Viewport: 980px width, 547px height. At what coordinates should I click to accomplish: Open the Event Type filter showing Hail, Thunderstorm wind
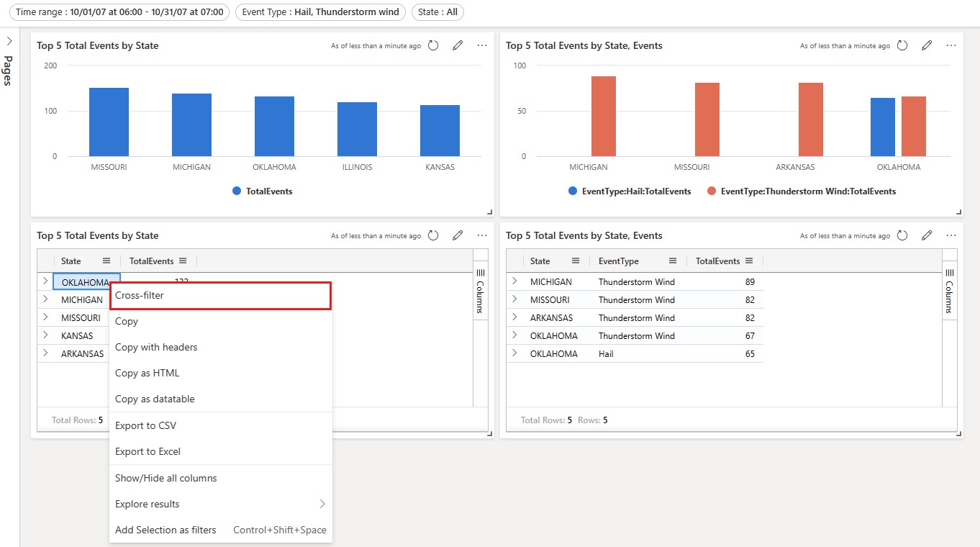pyautogui.click(x=319, y=12)
